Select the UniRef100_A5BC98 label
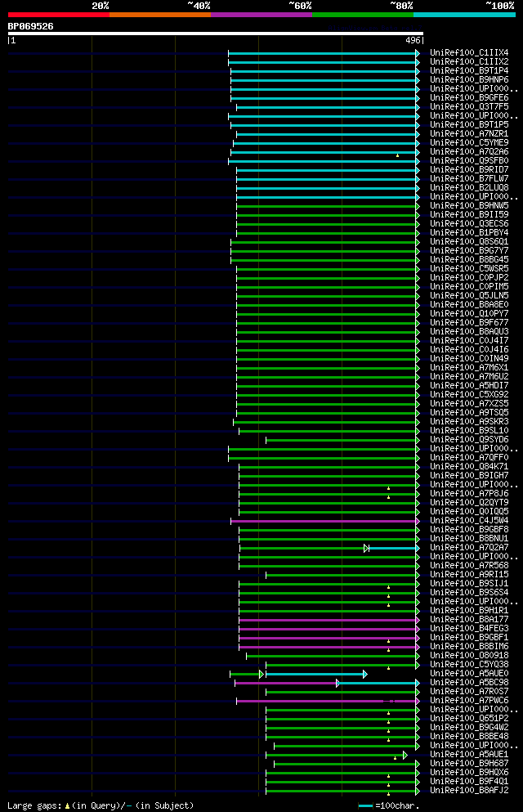Screen dimensions: 523x812 [469, 683]
